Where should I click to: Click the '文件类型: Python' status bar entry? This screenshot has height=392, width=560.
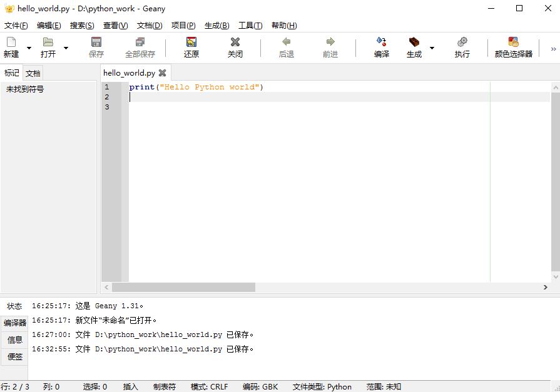click(x=322, y=387)
